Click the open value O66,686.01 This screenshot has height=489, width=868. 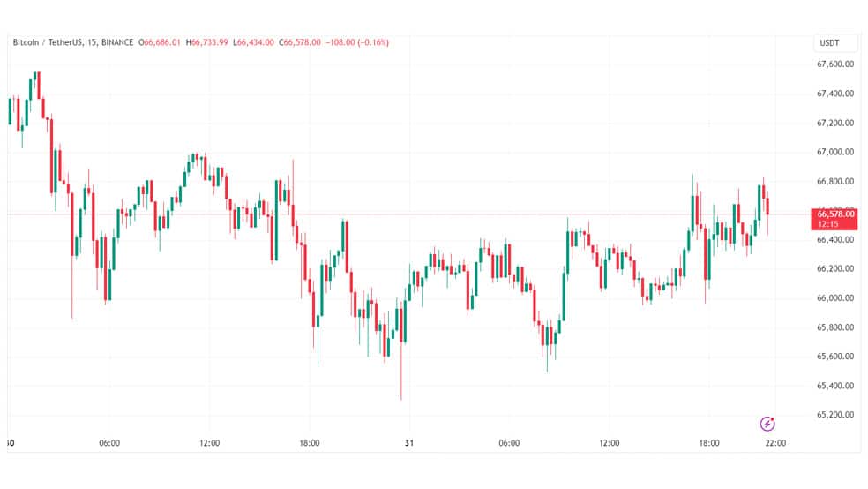coord(160,42)
